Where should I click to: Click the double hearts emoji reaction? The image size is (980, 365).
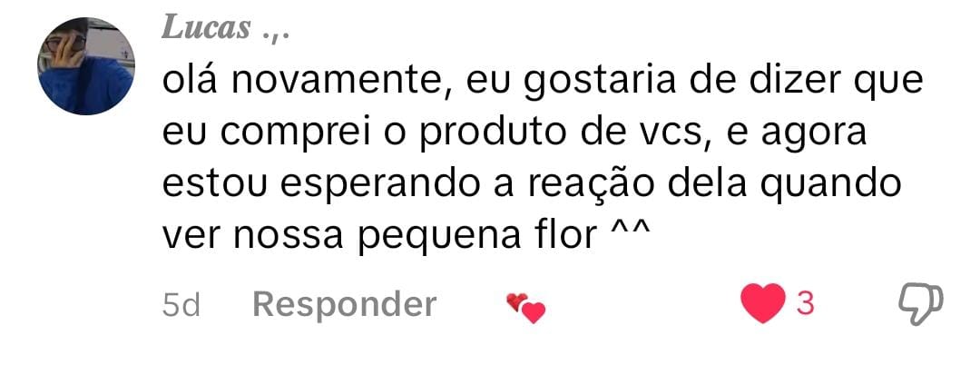point(525,308)
